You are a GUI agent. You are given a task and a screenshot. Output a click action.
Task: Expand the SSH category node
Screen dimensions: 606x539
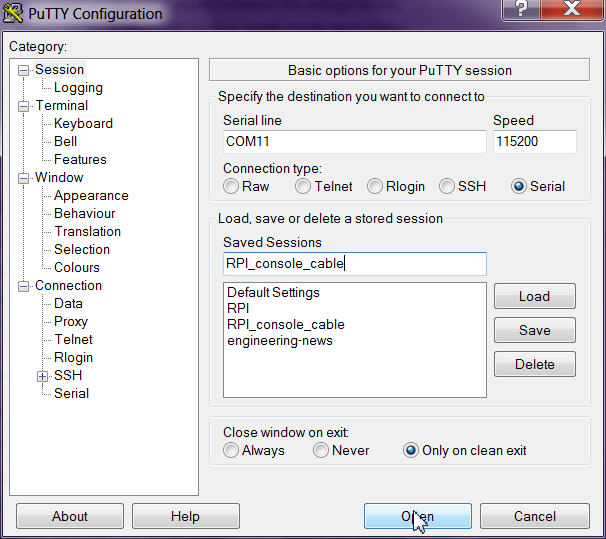click(43, 376)
